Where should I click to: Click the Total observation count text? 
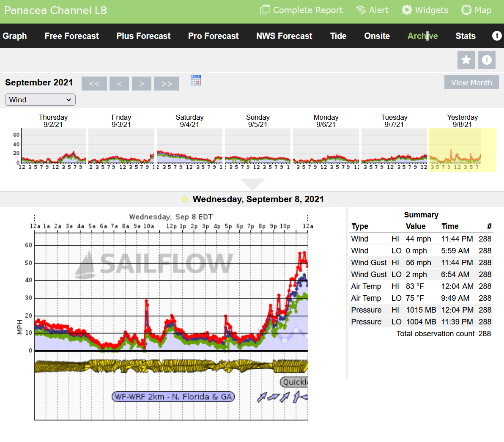click(x=435, y=334)
